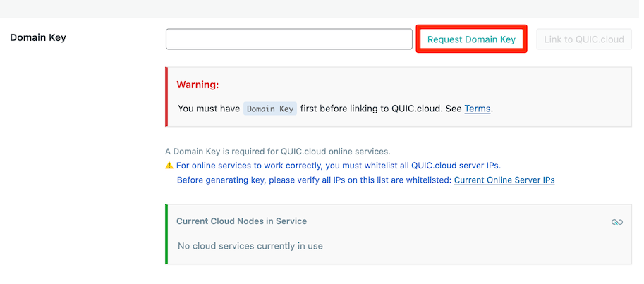This screenshot has width=644, height=284.
Task: Click the chain link icon in Cloud Nodes panel
Action: (617, 222)
